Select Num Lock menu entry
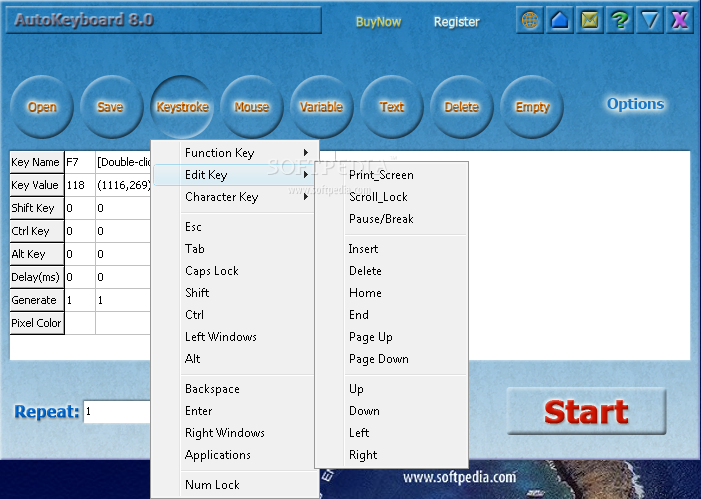Image resolution: width=701 pixels, height=499 pixels. (x=235, y=485)
